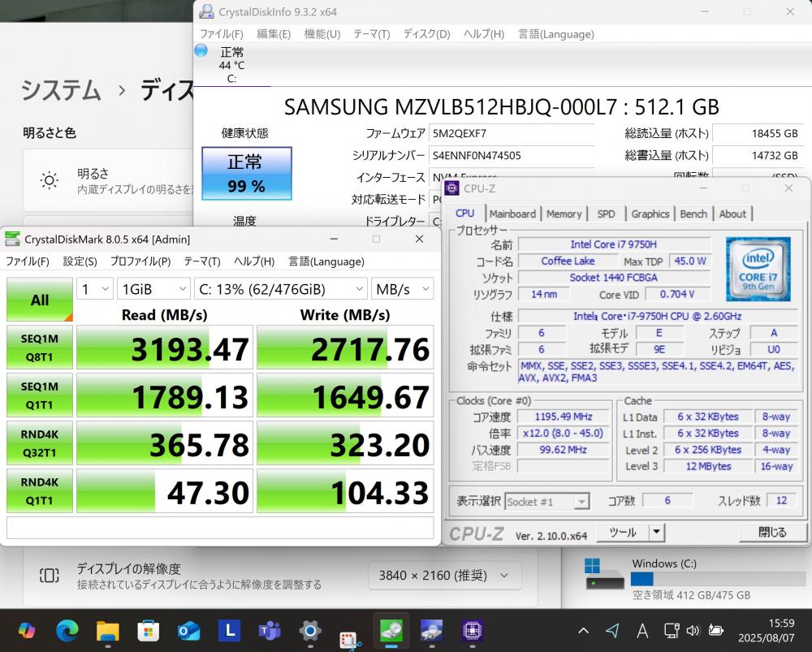Open the 3840 × 2160 resolution dropdown
Image resolution: width=812 pixels, height=652 pixels.
444,576
